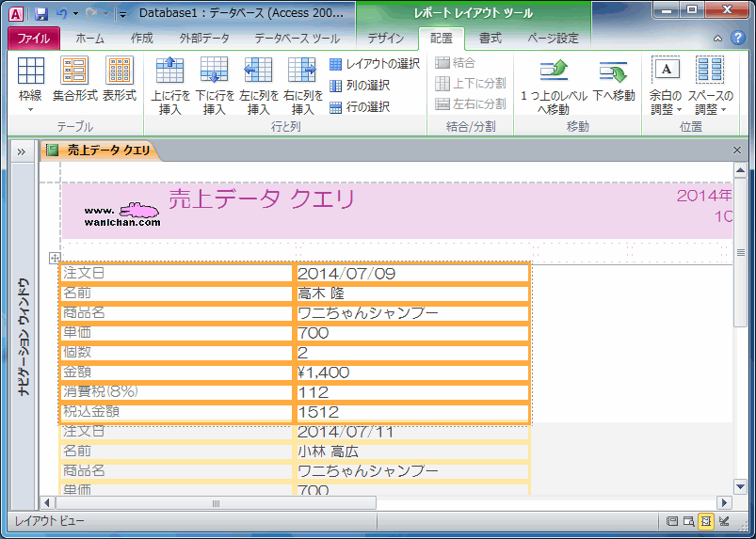Click the Undo icon
The height and width of the screenshot is (539, 756).
click(x=61, y=14)
